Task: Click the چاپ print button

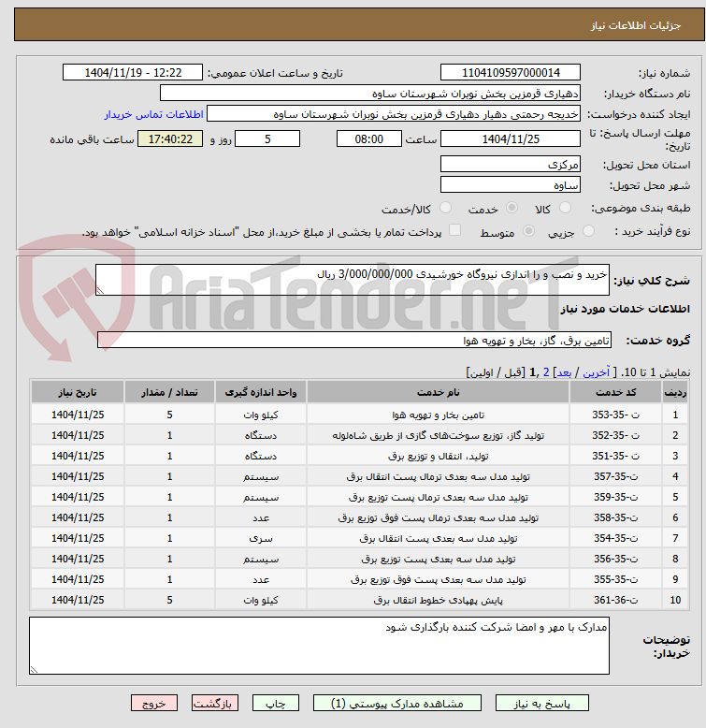Action: (276, 703)
